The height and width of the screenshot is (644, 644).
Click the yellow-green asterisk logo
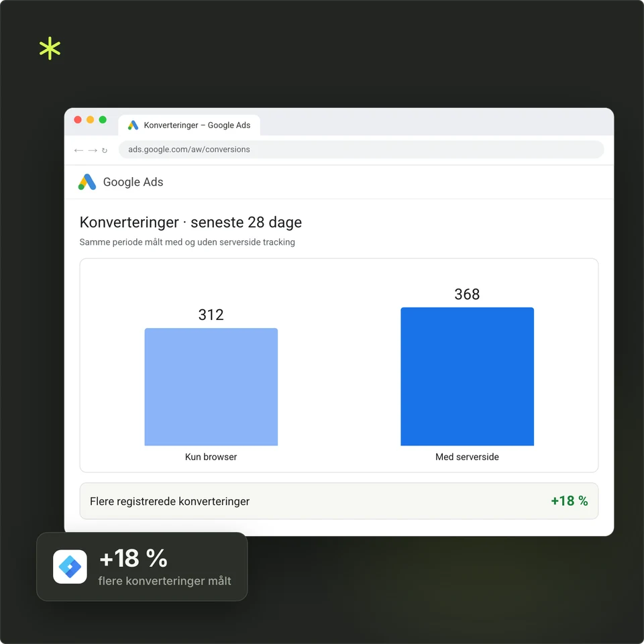[x=50, y=48]
